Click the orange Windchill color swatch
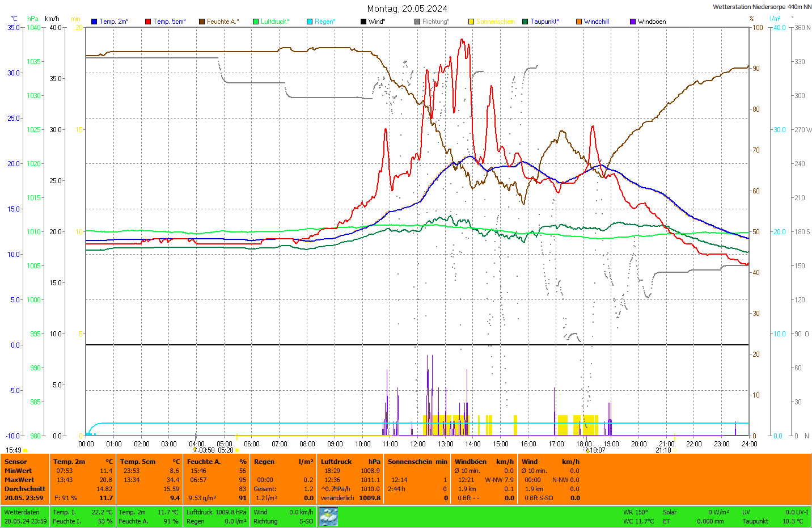812x528 pixels. [x=579, y=22]
